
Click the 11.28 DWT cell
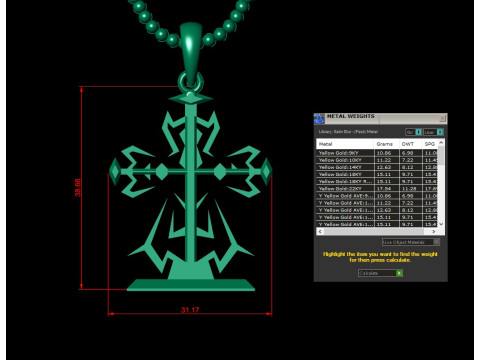[411, 189]
